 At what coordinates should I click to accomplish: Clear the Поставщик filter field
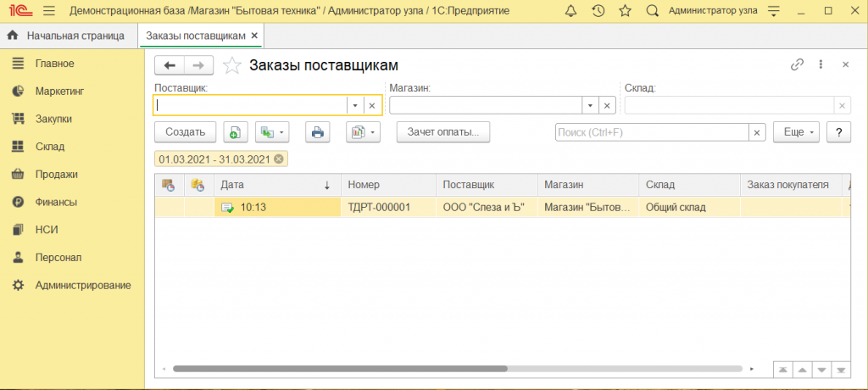371,105
